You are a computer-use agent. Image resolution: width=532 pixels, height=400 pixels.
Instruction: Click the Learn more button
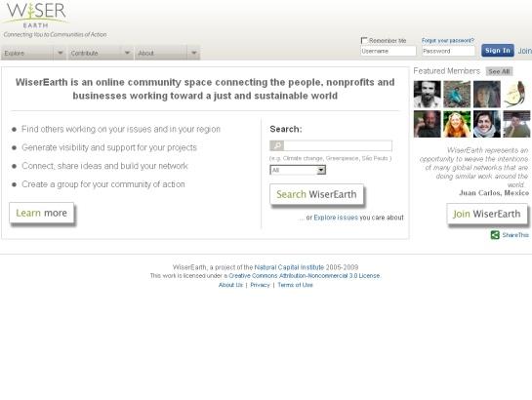[x=41, y=213]
